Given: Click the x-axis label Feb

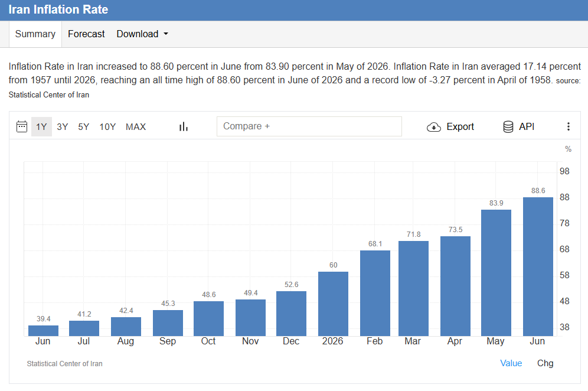Looking at the screenshot, I should [375, 341].
